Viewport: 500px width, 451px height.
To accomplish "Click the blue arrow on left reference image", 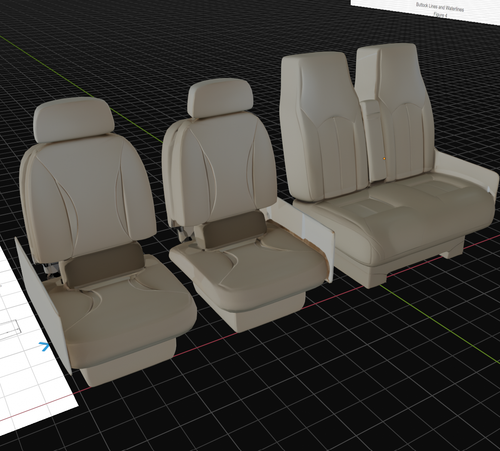I will click(44, 346).
